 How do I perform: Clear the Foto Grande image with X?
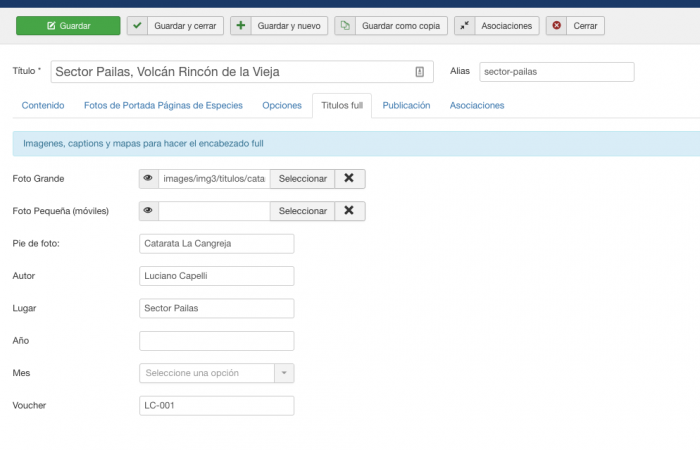[x=349, y=179]
